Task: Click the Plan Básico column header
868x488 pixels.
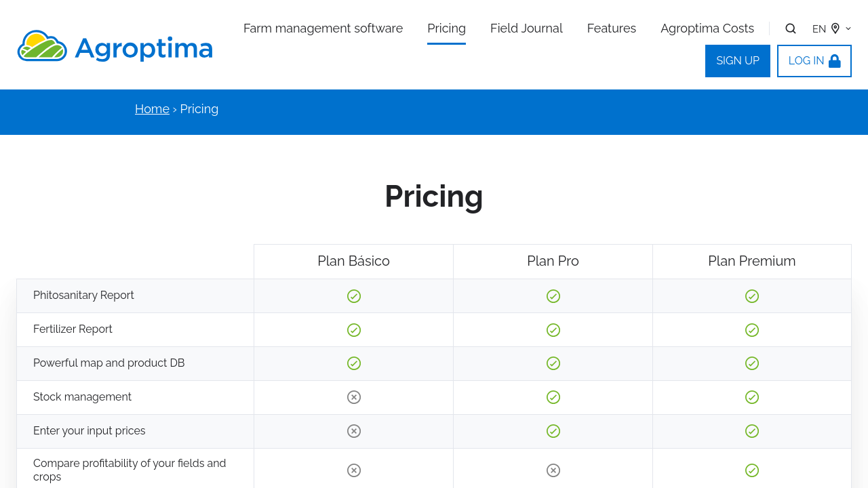Action: click(353, 261)
